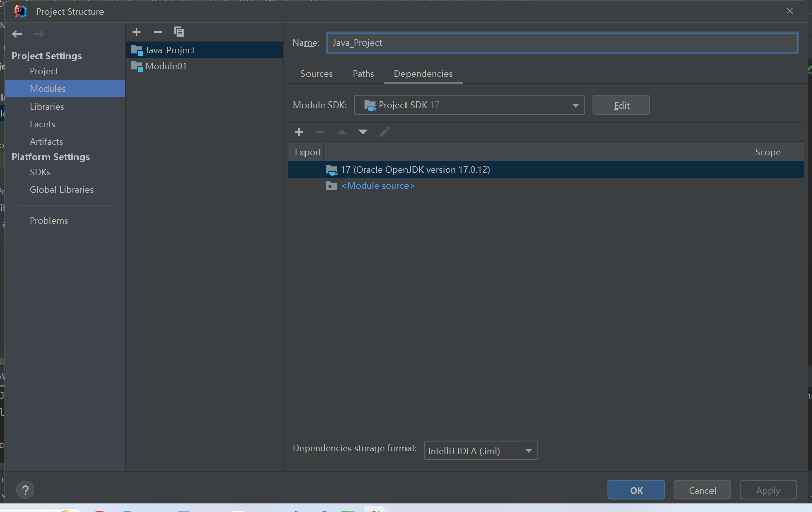Viewport: 812px width, 512px height.
Task: Confirm with the OK button
Action: point(636,490)
